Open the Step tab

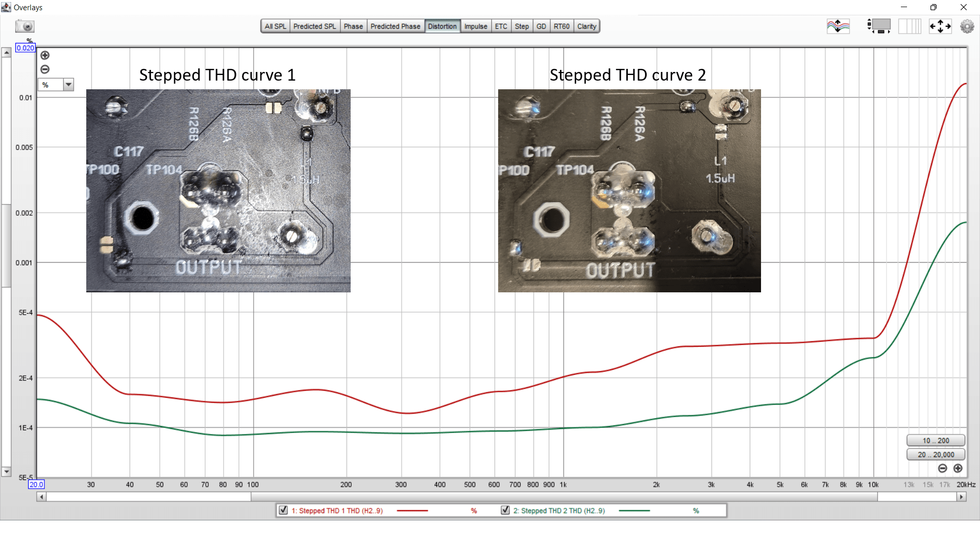pyautogui.click(x=522, y=27)
